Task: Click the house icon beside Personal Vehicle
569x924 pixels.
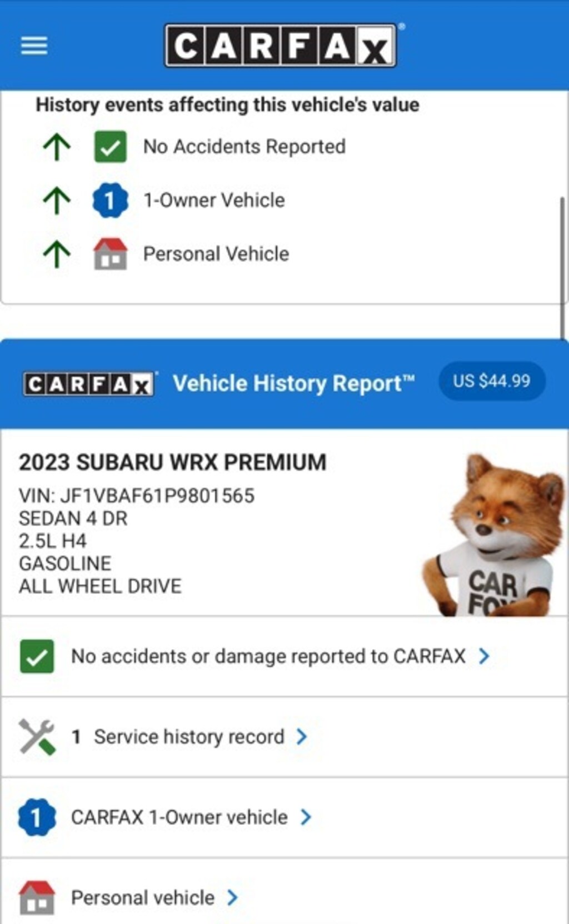Action: [110, 254]
